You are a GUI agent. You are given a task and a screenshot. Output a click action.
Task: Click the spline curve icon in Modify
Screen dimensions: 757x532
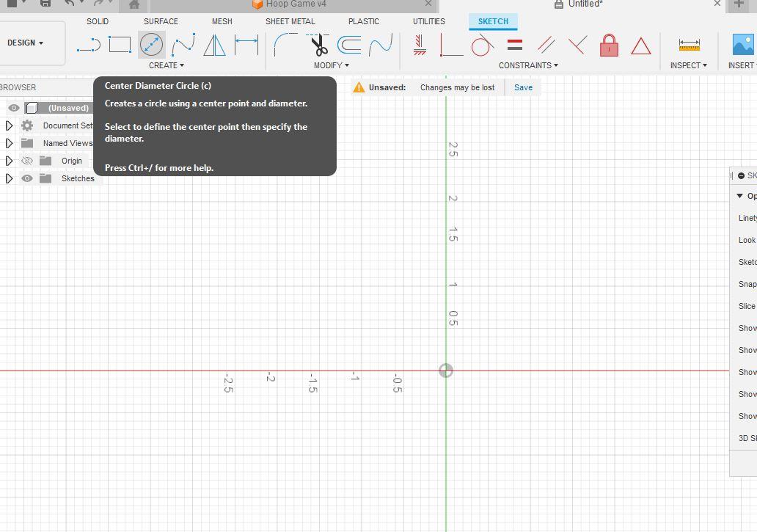381,45
